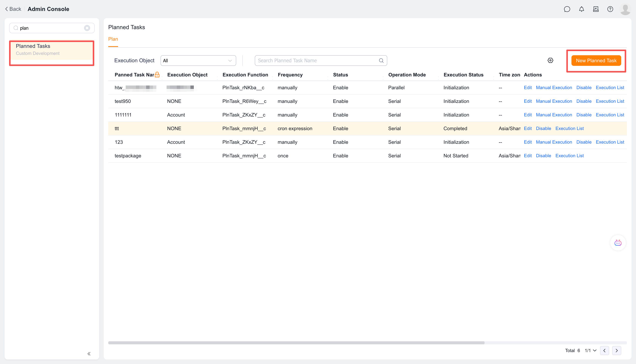Viewport: 636px width, 364px height.
Task: Go to the next page
Action: 617,351
